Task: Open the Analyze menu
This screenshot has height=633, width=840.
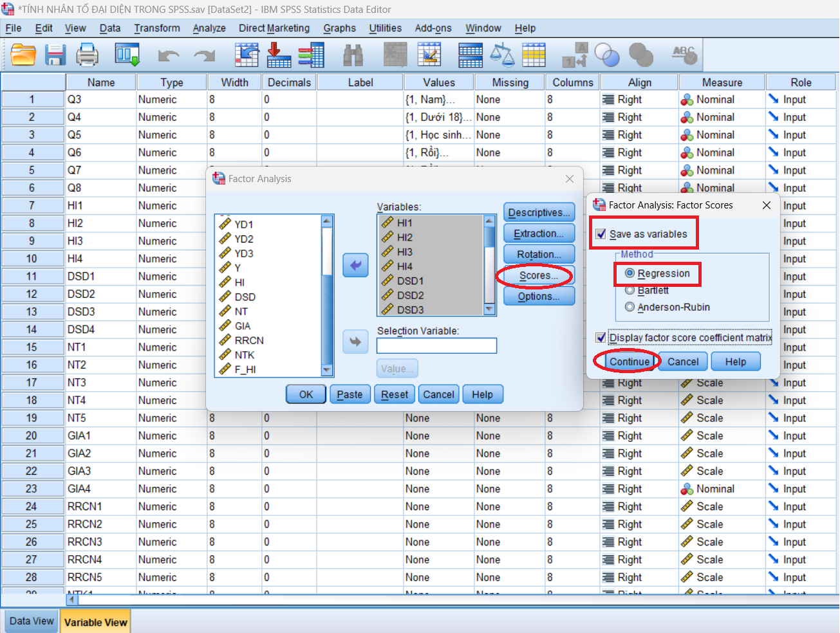Action: 209,28
